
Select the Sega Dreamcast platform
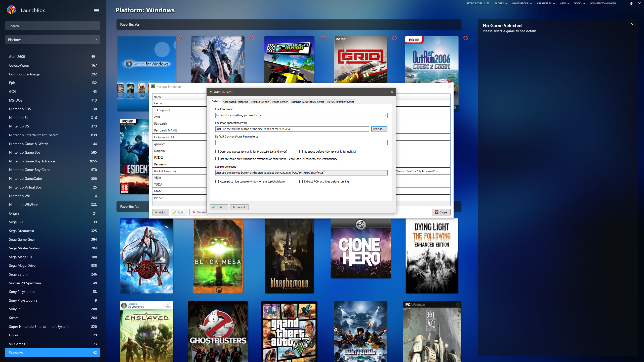(x=53, y=231)
